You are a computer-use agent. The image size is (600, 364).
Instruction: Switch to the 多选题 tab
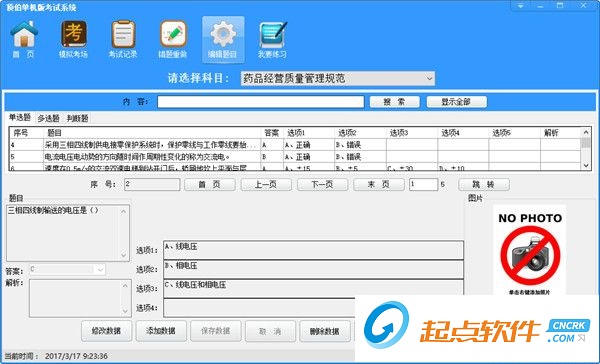[x=48, y=118]
